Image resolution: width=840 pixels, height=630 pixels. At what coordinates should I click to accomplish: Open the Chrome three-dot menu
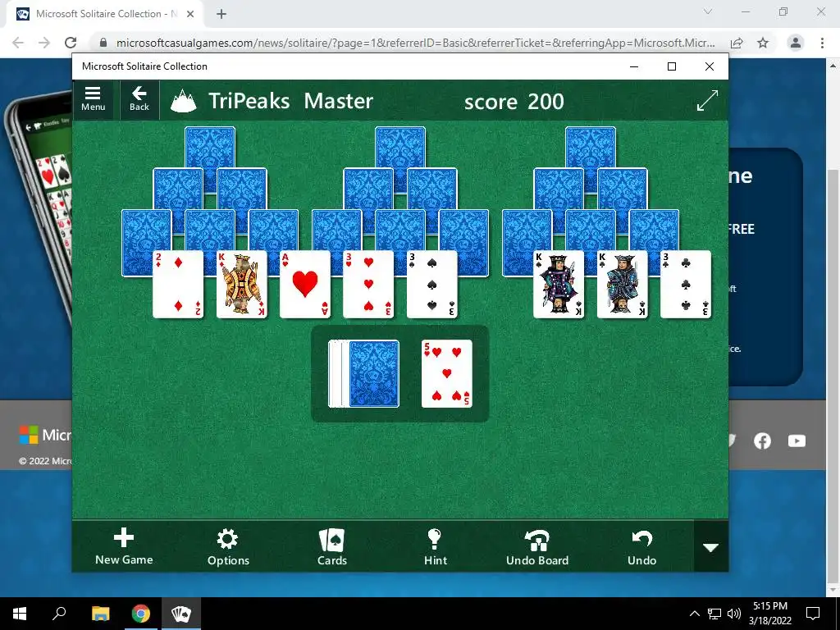coord(822,43)
